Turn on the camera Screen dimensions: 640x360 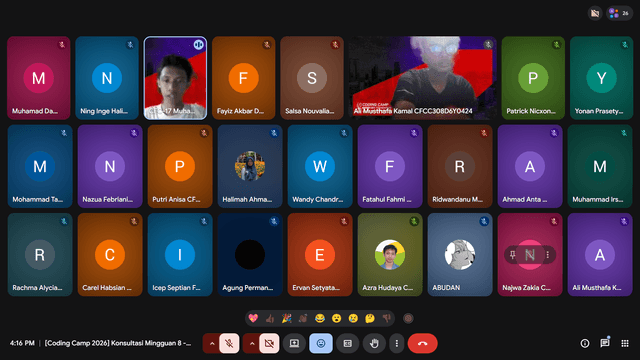[x=269, y=343]
